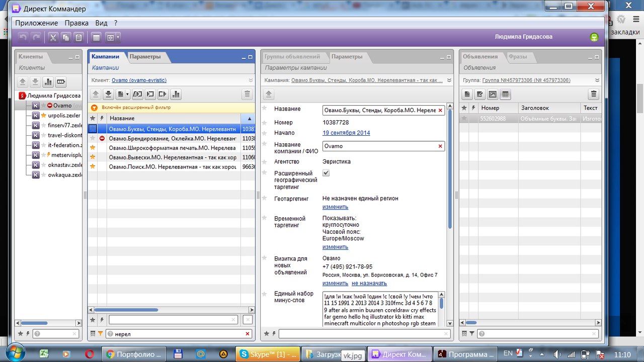Open the Приложение menu
The height and width of the screenshot is (362, 644).
tap(37, 23)
